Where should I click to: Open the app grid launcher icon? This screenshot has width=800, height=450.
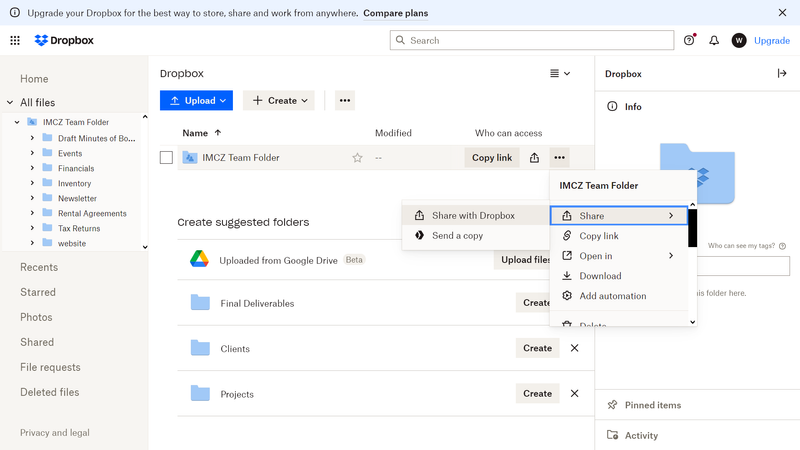[15, 41]
